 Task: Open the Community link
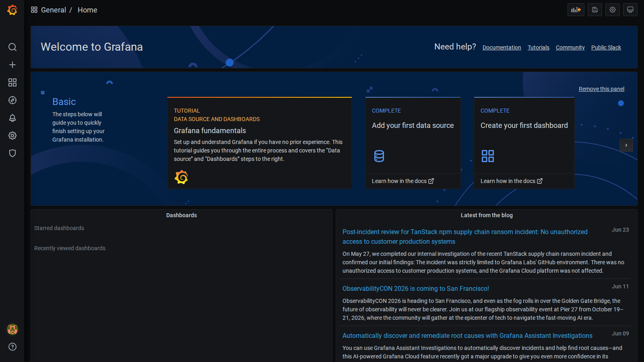(x=570, y=47)
